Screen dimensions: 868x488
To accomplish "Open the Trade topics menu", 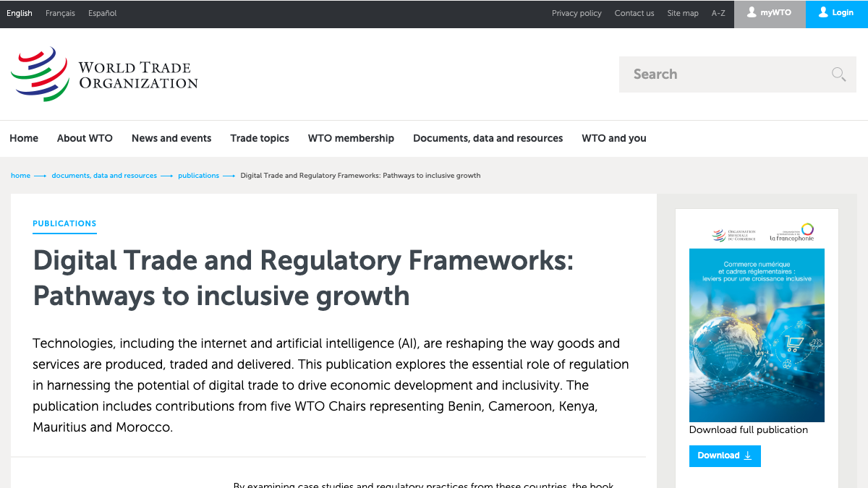I will (x=260, y=138).
